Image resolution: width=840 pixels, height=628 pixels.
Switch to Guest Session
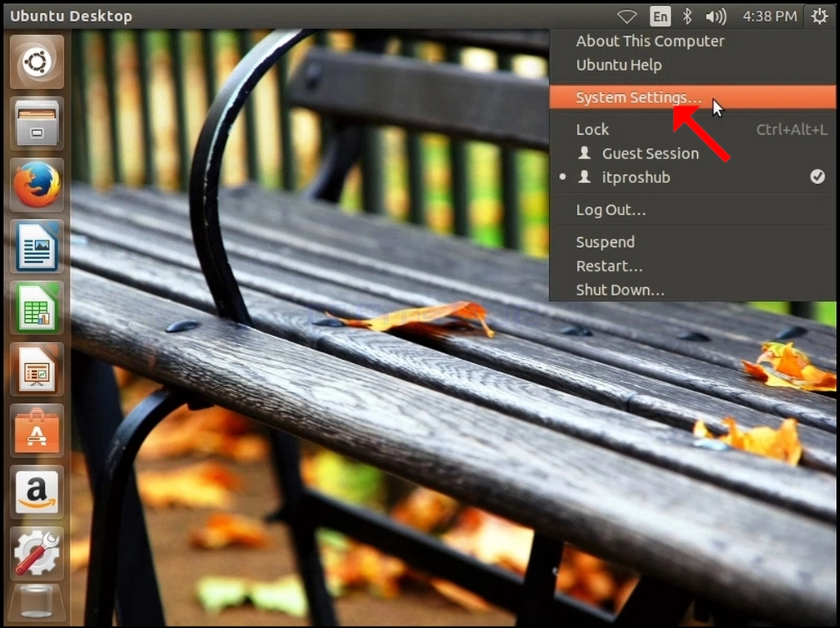tap(692, 154)
